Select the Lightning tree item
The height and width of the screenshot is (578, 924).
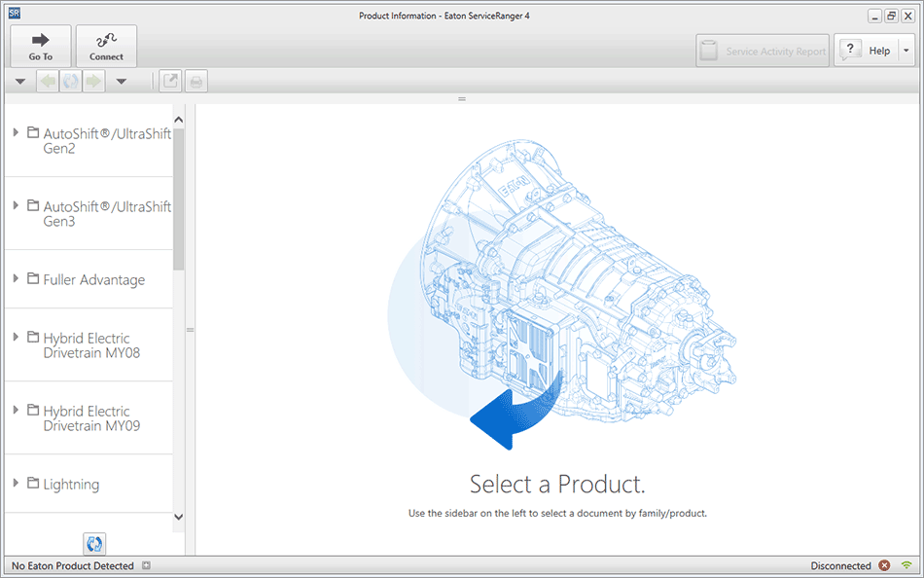tap(71, 485)
